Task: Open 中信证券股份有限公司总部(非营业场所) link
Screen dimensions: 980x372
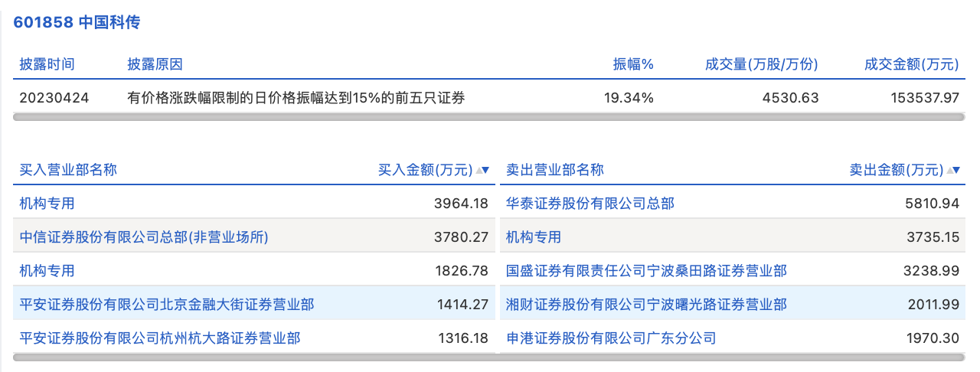Action: (x=144, y=237)
